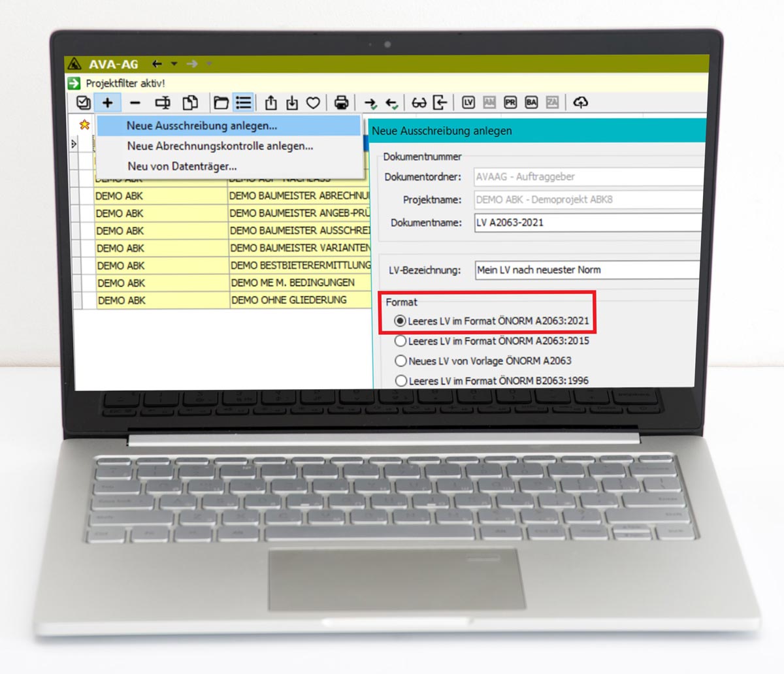The image size is (784, 674).
Task: Click the printer icon in toolbar
Action: point(340,103)
